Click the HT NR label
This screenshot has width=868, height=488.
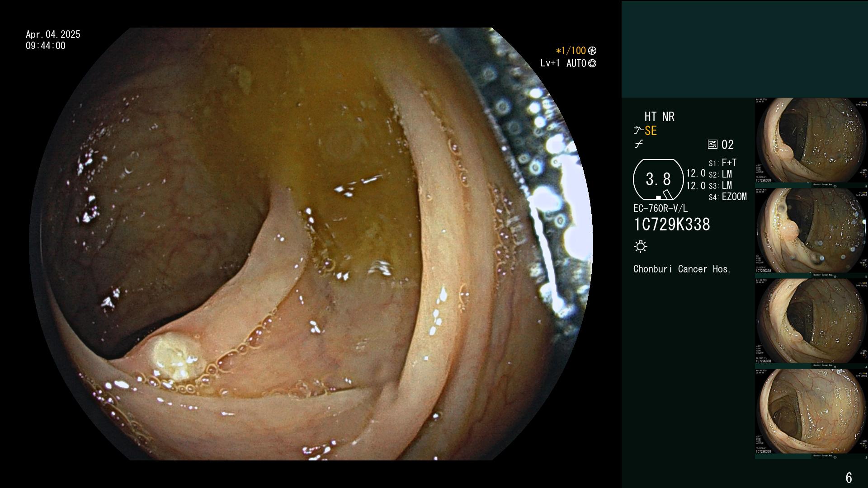click(659, 117)
